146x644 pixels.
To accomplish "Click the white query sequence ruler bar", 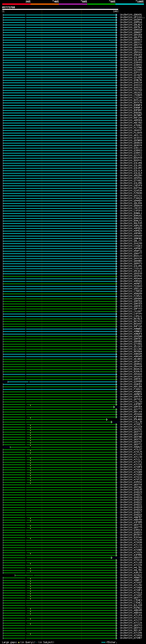I will [60, 10].
